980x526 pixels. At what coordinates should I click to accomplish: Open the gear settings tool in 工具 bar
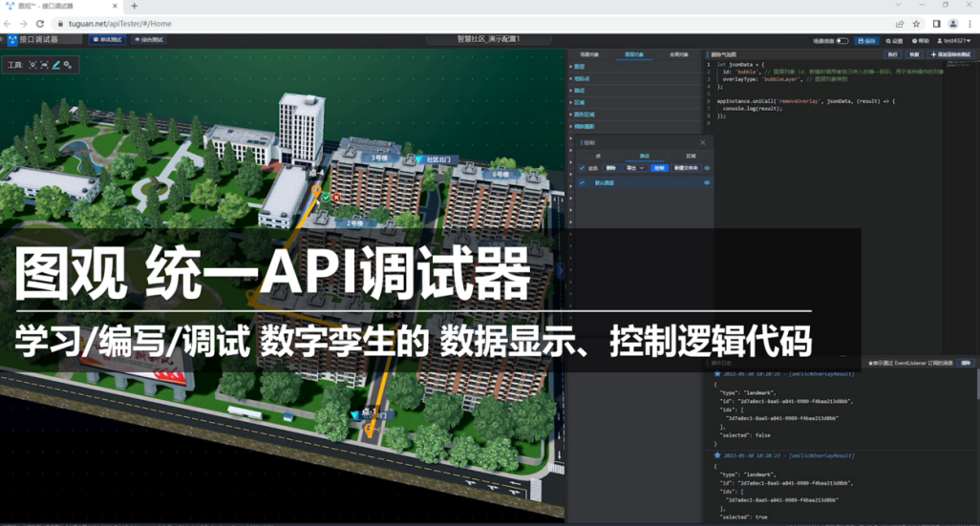tap(68, 65)
